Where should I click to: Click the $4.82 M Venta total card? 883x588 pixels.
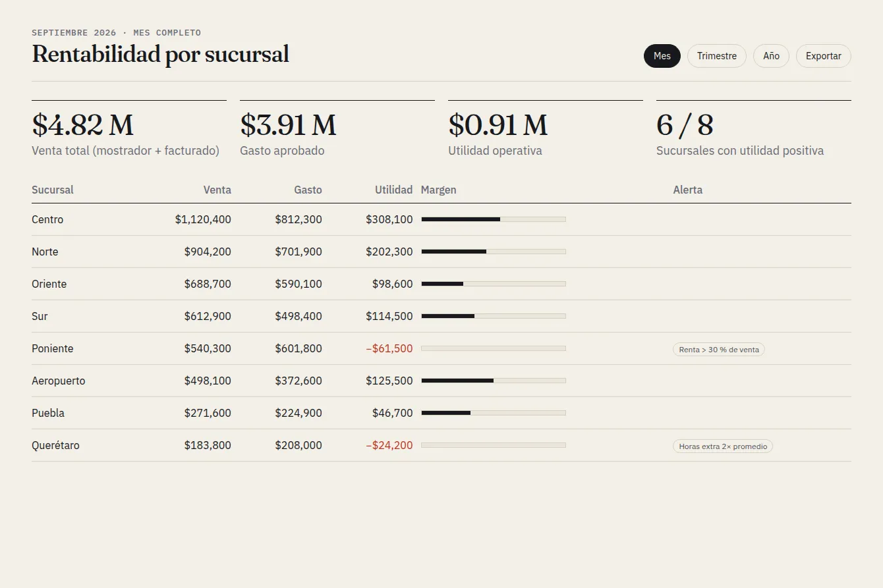coord(129,129)
